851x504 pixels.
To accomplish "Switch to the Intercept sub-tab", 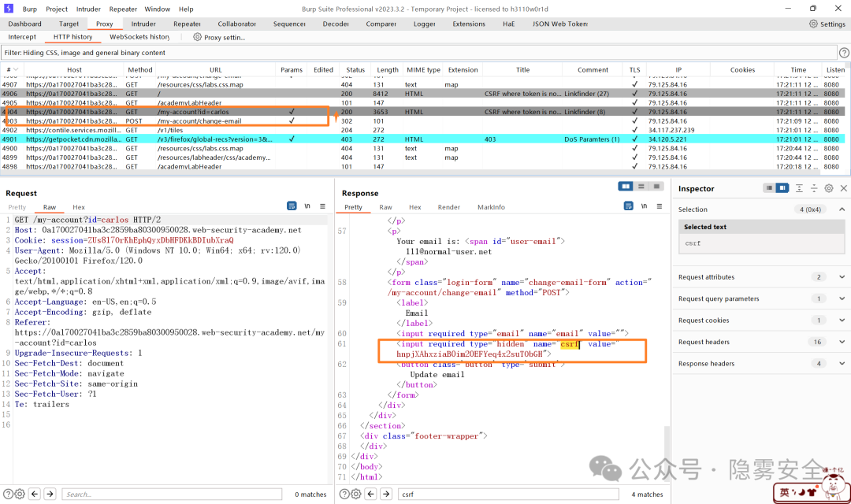I will pos(22,37).
